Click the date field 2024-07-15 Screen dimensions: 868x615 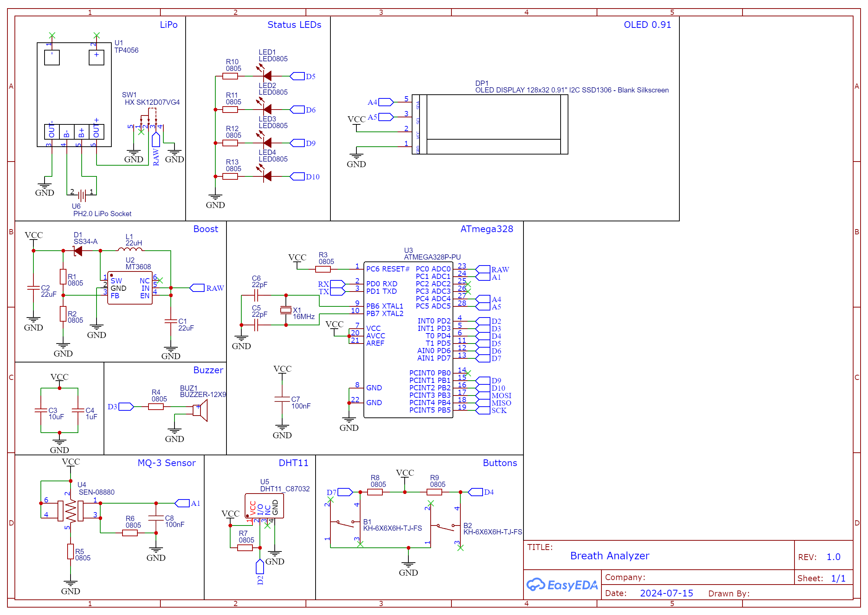coord(666,593)
